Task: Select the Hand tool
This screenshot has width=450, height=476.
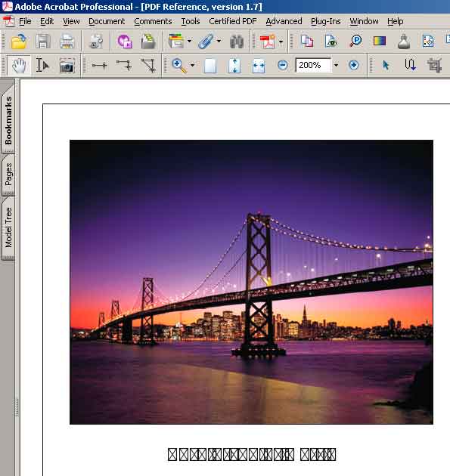Action: pyautogui.click(x=19, y=65)
